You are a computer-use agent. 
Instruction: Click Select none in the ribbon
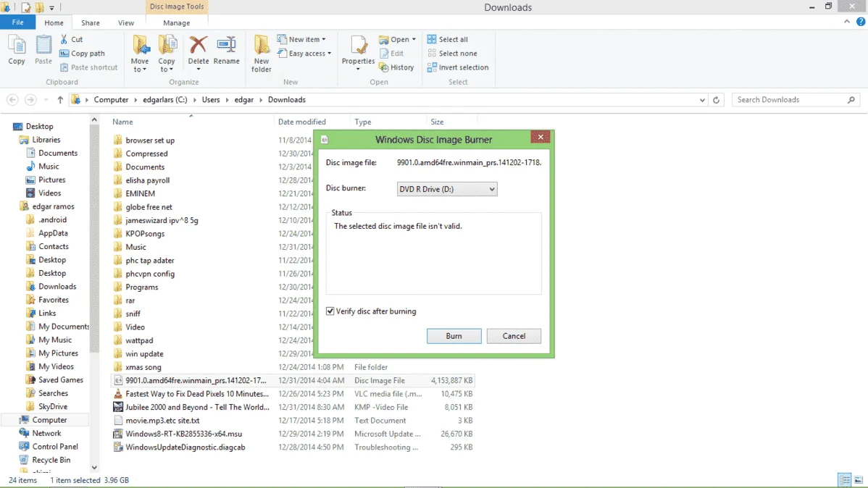[x=452, y=54]
